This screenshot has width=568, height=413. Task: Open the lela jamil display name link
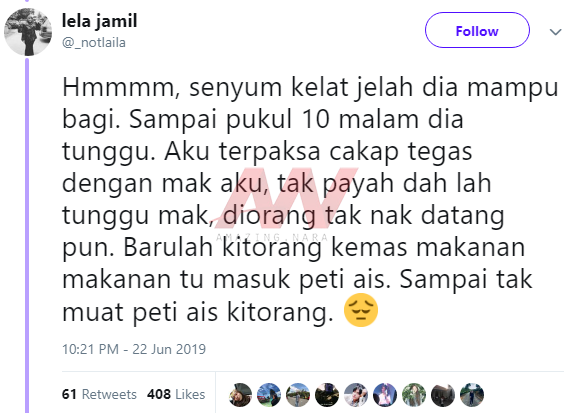[x=100, y=20]
